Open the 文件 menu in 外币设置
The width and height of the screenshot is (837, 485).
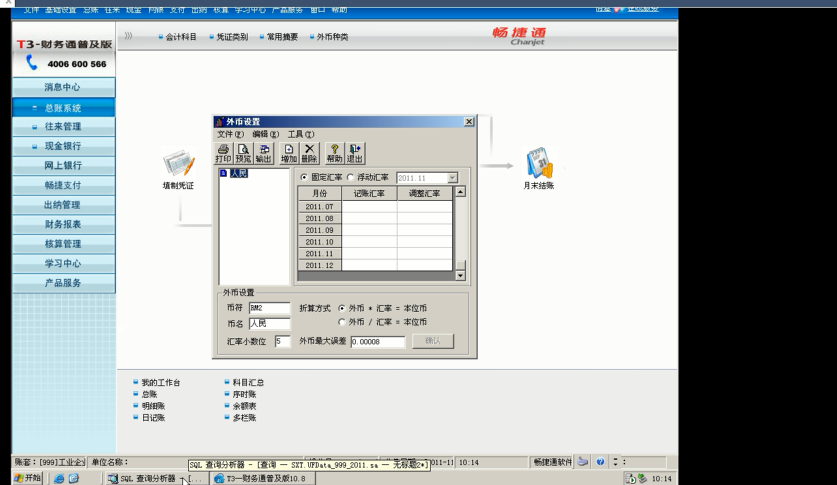point(230,134)
